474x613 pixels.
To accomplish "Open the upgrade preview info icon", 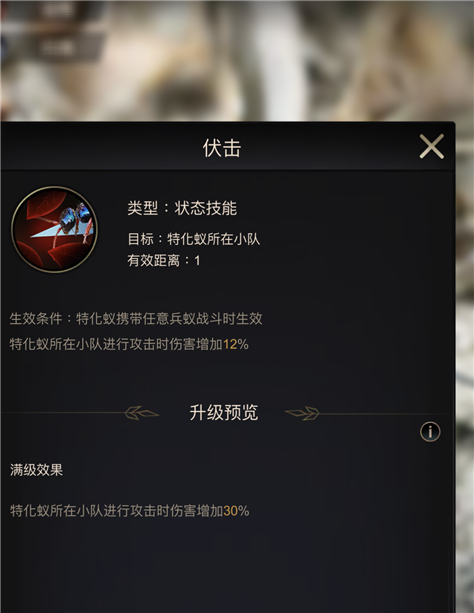I will (430, 432).
